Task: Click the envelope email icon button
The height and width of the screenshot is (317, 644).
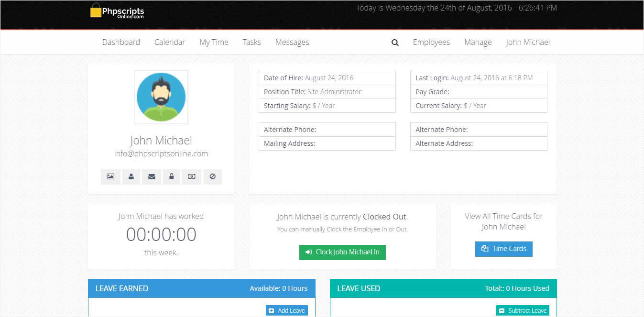Action: click(152, 176)
